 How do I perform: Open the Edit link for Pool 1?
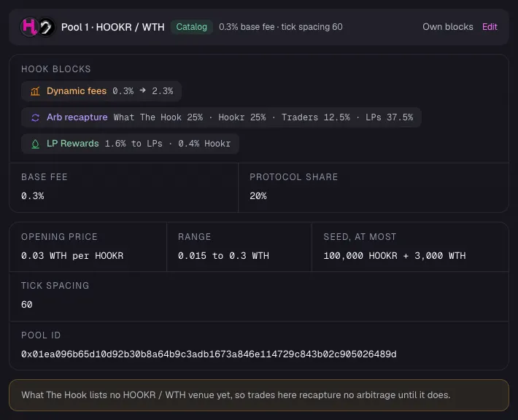(x=490, y=27)
